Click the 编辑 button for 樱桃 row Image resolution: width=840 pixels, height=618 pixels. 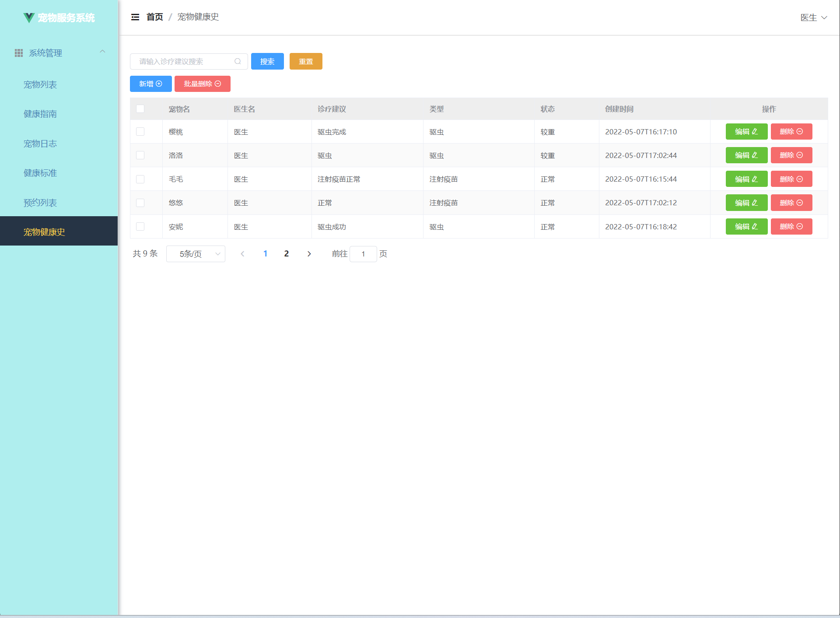[x=746, y=131]
